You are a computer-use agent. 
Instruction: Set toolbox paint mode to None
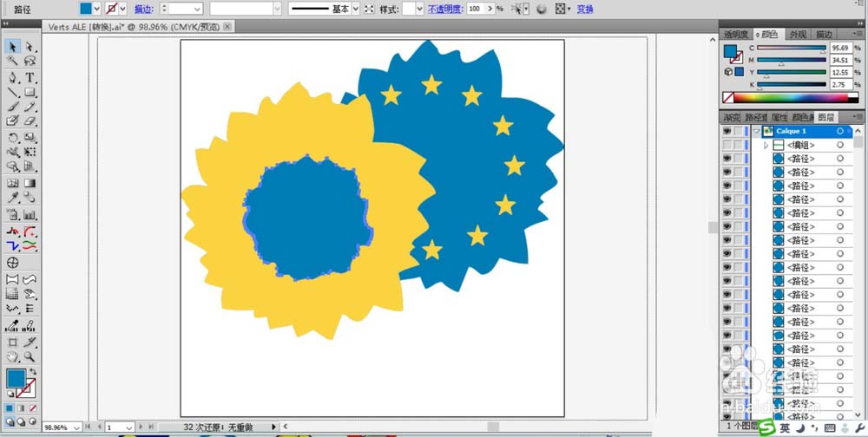(x=33, y=408)
